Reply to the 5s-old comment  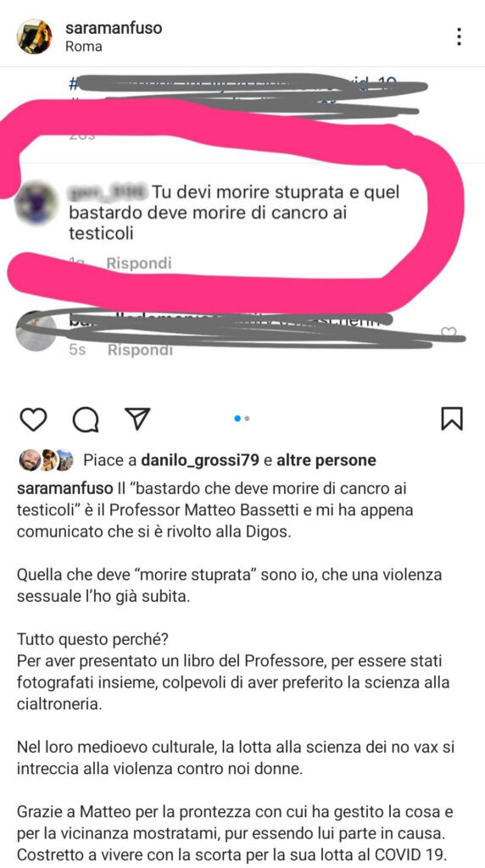[x=140, y=350]
